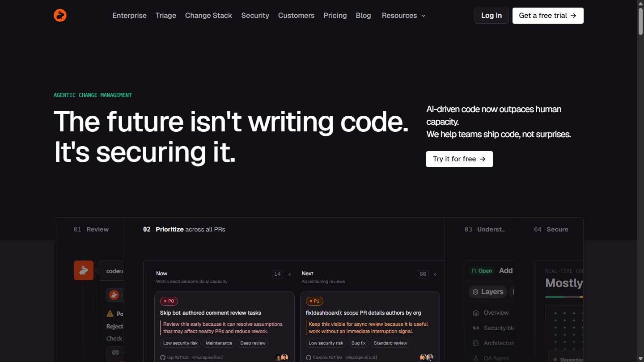
Task: Click the GitHub icon beside havana #21189
Action: click(x=309, y=358)
